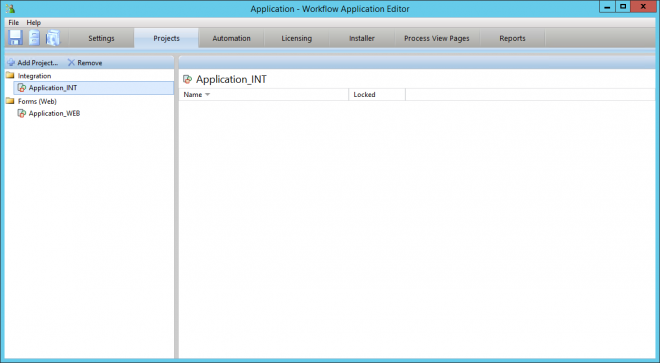Image resolution: width=660 pixels, height=363 pixels.
Task: Click the documents toolbar icon next to database
Action: (53, 37)
